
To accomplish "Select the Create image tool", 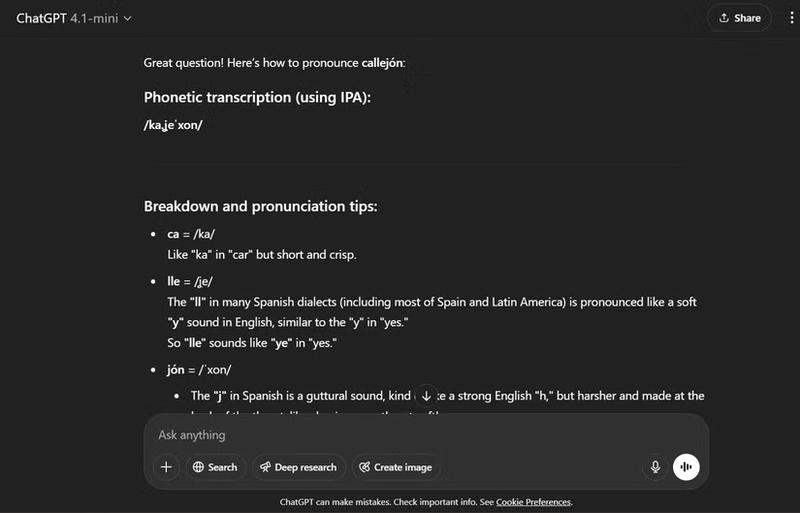I will coord(395,467).
